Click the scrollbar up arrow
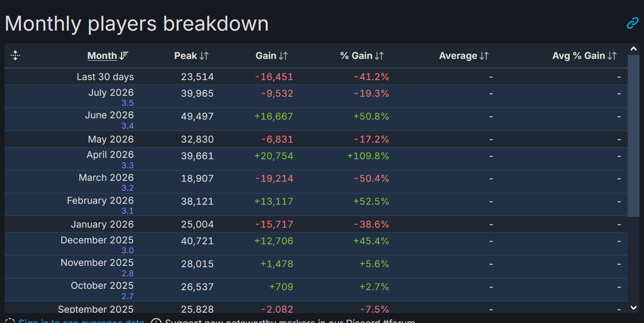This screenshot has height=323, width=644. click(x=634, y=49)
